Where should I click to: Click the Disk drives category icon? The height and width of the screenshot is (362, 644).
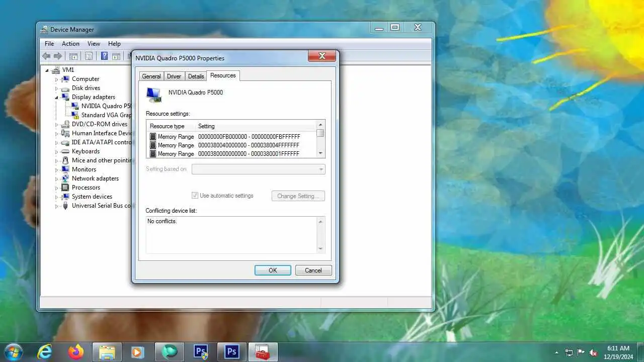[65, 88]
